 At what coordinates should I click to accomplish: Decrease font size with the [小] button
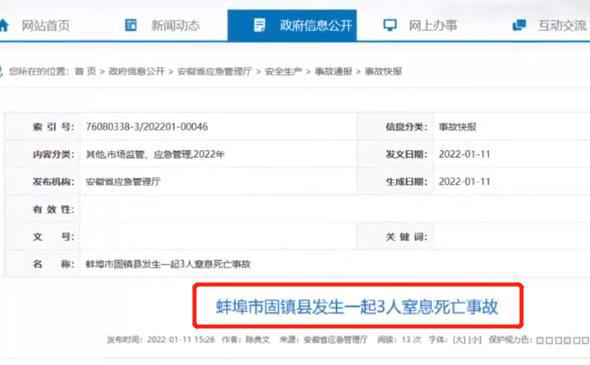pyautogui.click(x=475, y=340)
